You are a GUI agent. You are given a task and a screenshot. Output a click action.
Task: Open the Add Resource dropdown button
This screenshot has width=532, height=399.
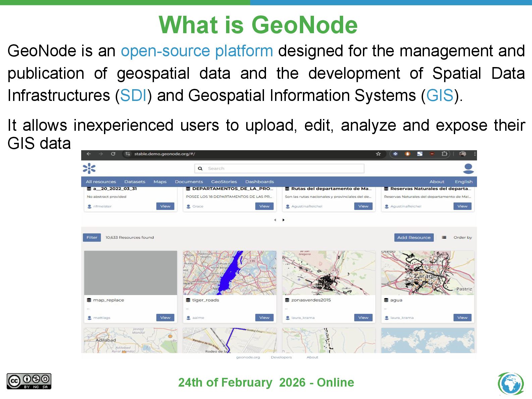coord(414,237)
